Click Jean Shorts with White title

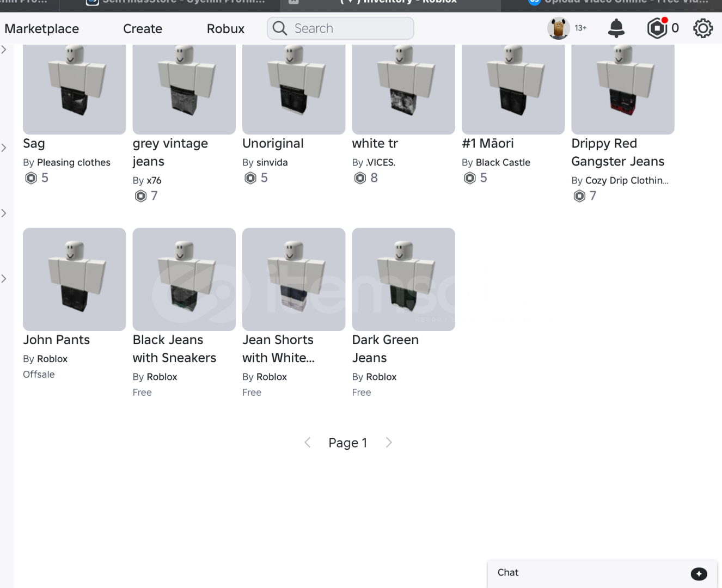pos(278,349)
